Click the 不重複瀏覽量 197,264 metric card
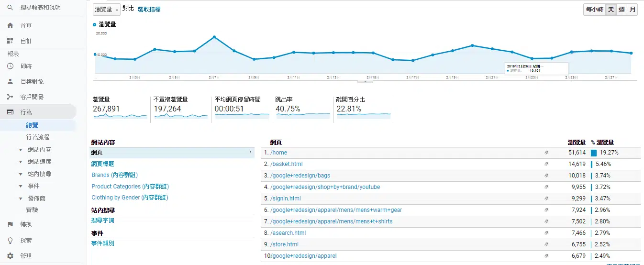Screen dimensions: 644x265 pyautogui.click(x=180, y=109)
